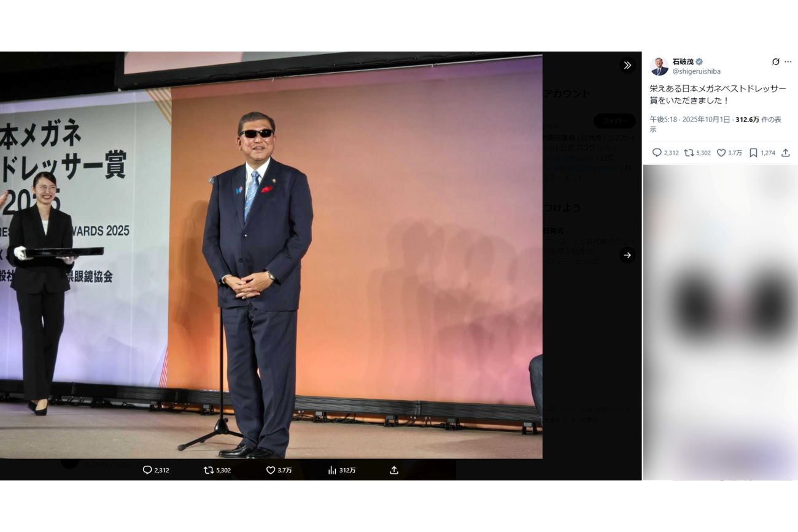Share icon in the right post panel

coord(785,153)
